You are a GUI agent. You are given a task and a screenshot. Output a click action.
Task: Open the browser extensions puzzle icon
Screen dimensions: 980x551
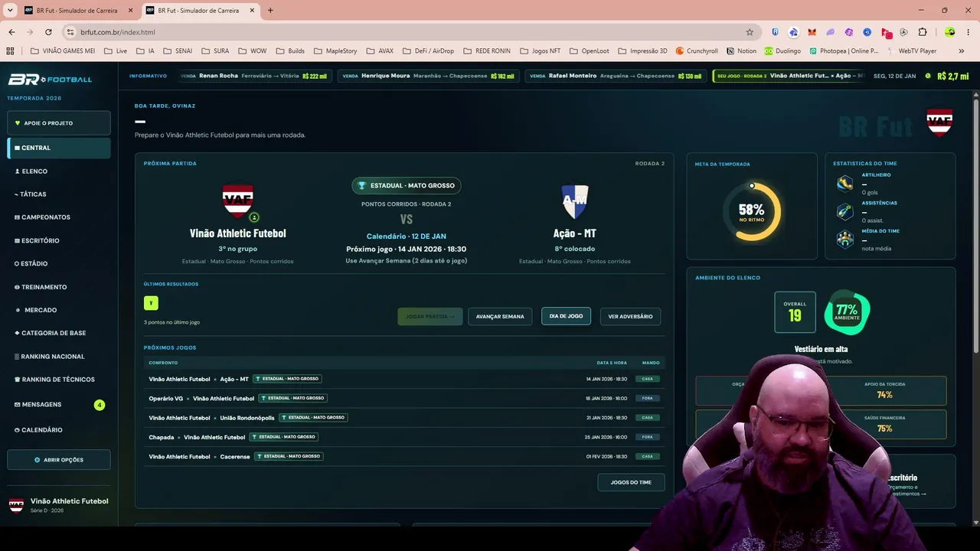tap(923, 32)
